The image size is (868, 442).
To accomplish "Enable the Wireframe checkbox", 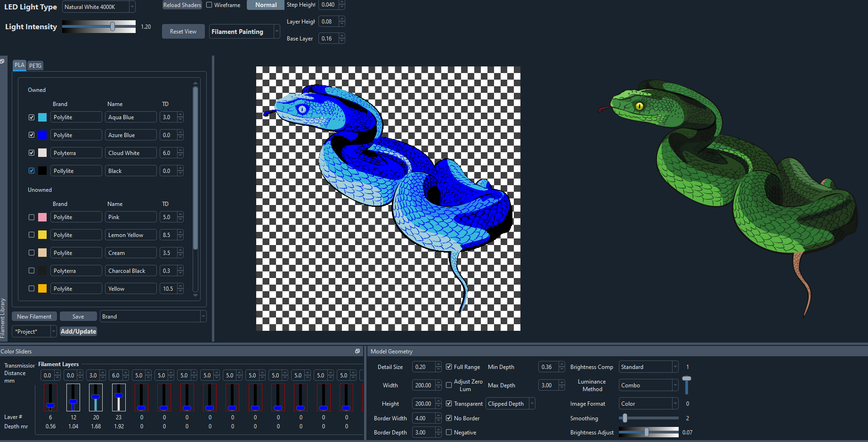I will coord(209,5).
